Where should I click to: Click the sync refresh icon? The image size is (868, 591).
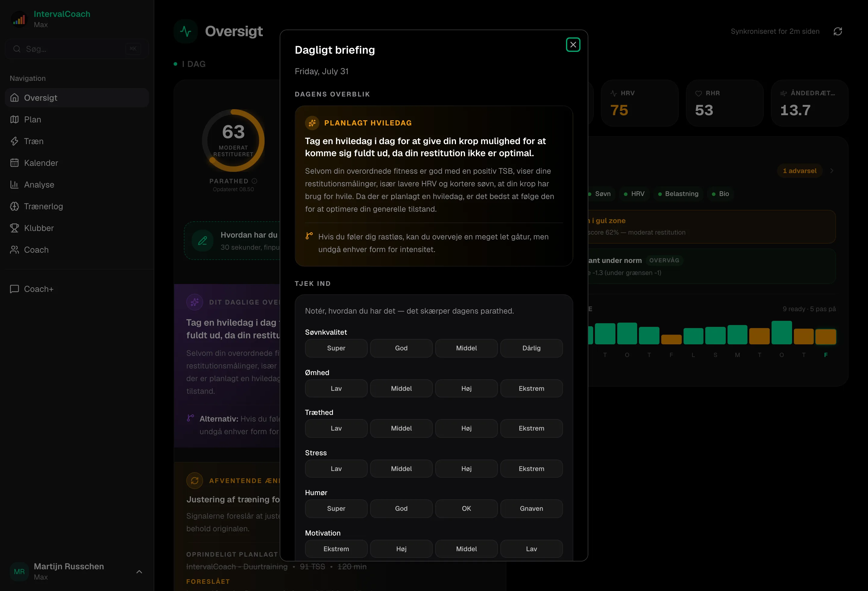click(x=838, y=31)
